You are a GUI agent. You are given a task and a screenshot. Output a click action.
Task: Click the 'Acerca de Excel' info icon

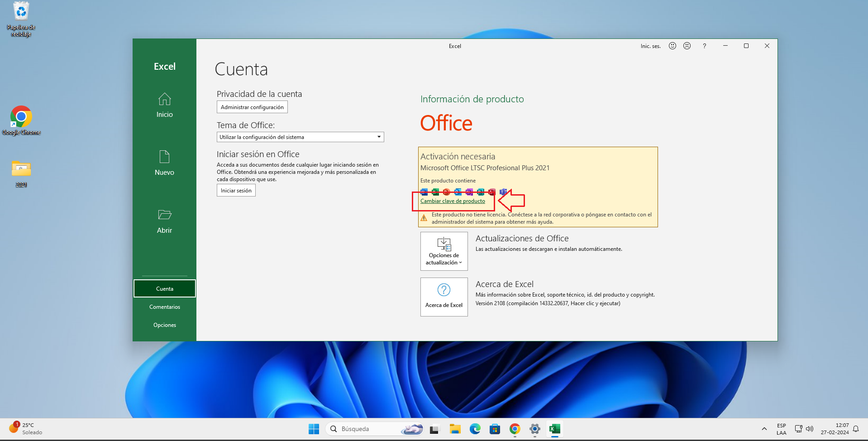pos(444,290)
